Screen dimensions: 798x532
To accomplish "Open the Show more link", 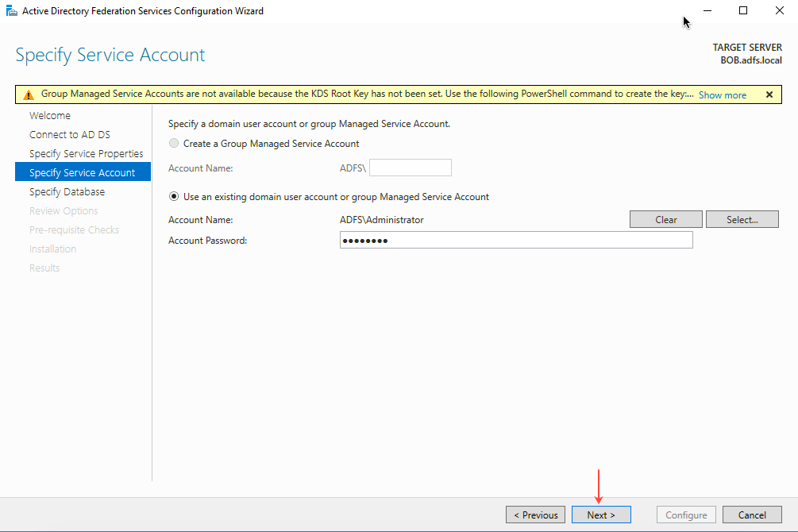I will point(722,94).
